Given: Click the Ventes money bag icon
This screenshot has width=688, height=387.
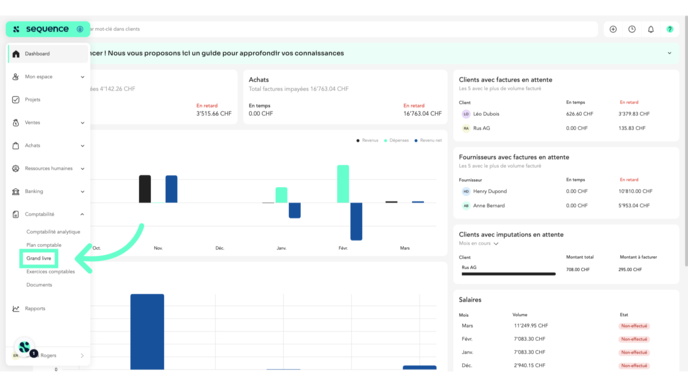Looking at the screenshot, I should click(x=16, y=123).
